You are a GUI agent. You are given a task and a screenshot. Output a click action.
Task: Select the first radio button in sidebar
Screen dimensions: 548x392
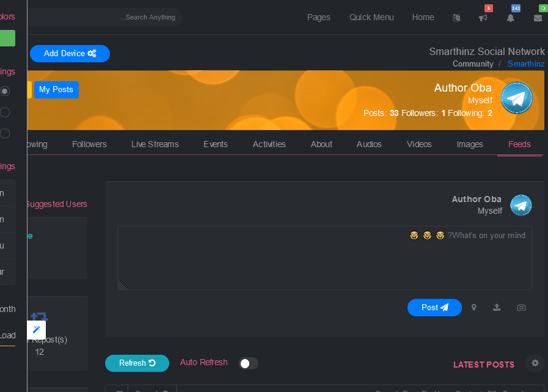(5, 91)
